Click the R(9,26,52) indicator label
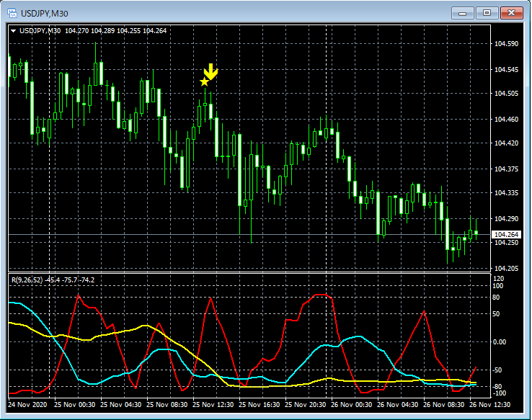The width and height of the screenshot is (532, 420). click(x=25, y=280)
